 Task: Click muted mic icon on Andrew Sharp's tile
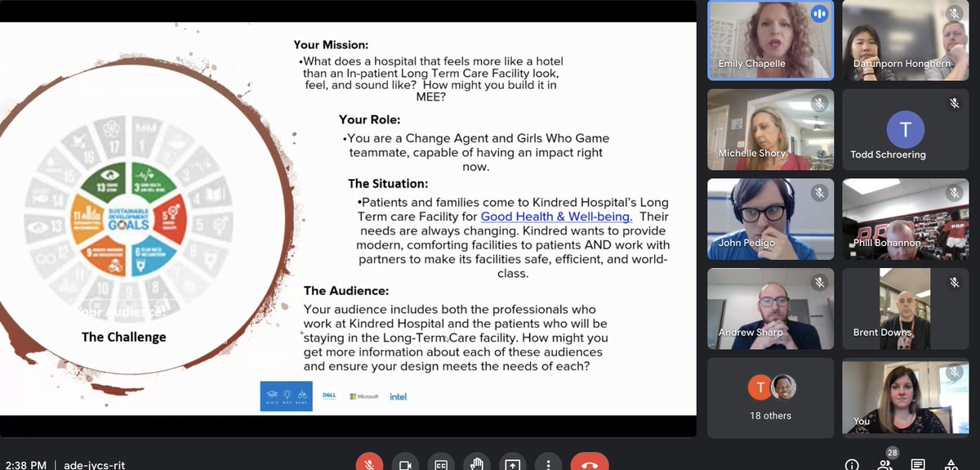[x=819, y=282]
